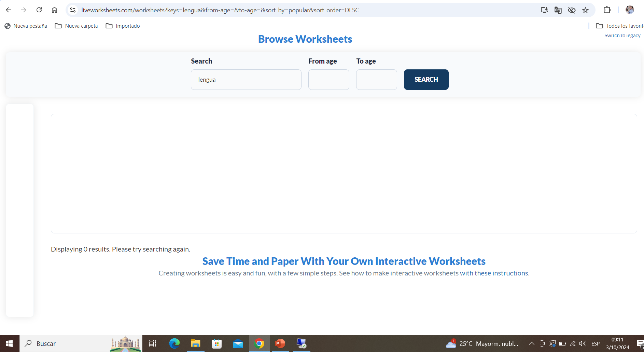This screenshot has height=352, width=644.
Task: Click the From age input field
Action: (328, 80)
